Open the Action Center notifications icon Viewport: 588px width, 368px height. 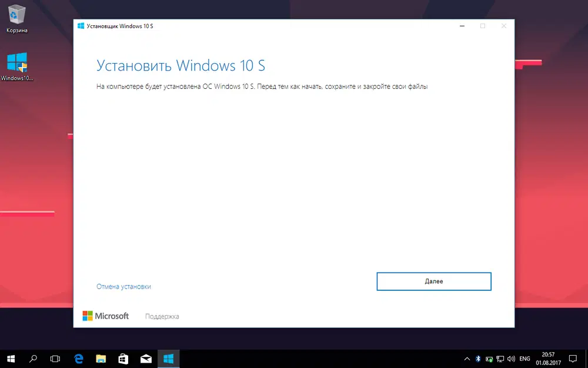point(573,359)
